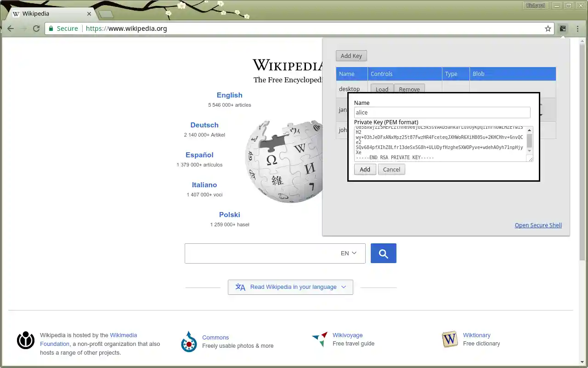This screenshot has width=588, height=368.
Task: Click the Add Key button
Action: pos(351,55)
